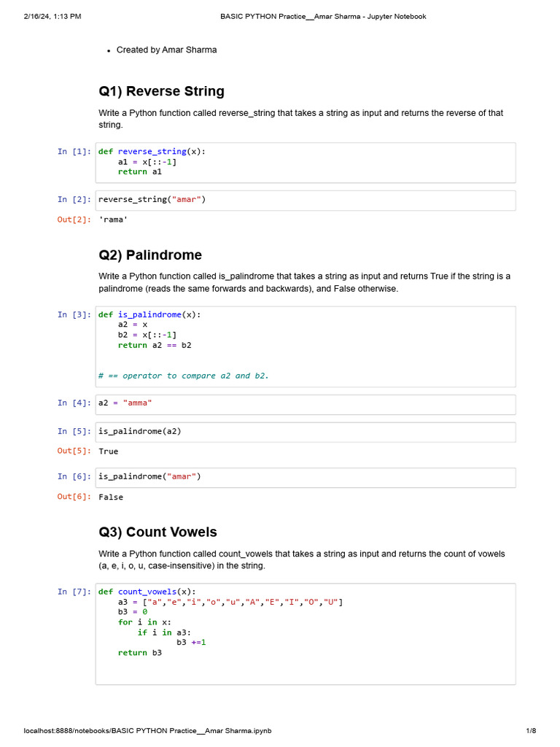Click the In [7] cell prompt
560x747 pixels.
click(x=74, y=592)
